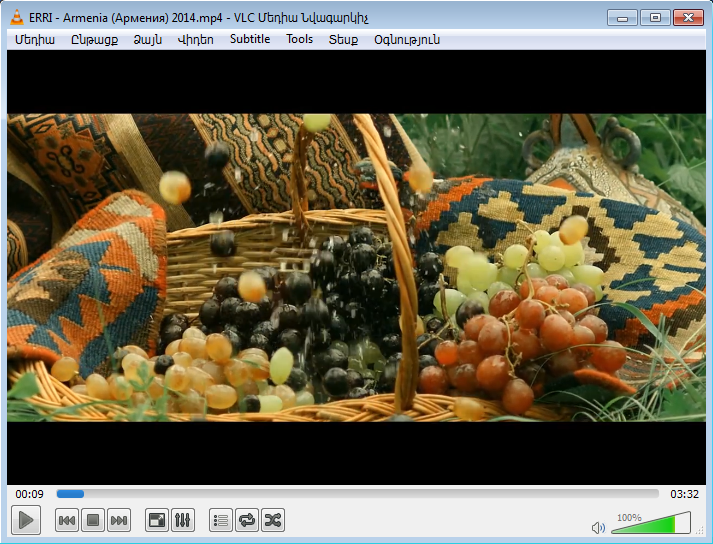713x544 pixels.
Task: Maximize the VLC window
Action: coord(655,18)
